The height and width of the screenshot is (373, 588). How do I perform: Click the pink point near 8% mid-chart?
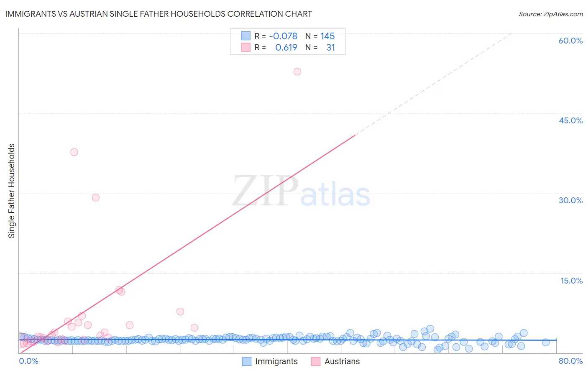pos(180,312)
